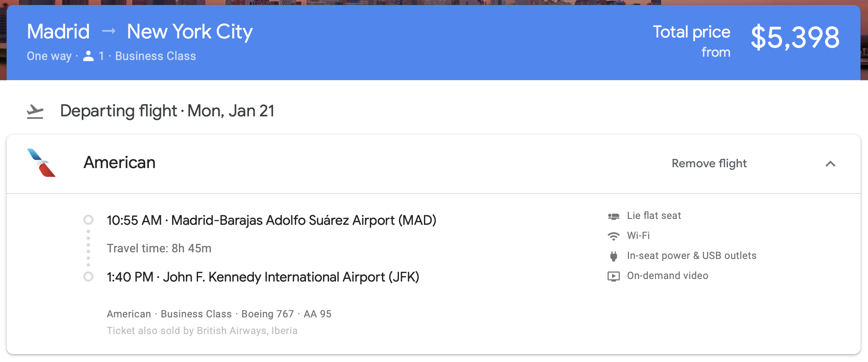The width and height of the screenshot is (868, 362).
Task: Select the New York City destination label
Action: click(x=190, y=30)
